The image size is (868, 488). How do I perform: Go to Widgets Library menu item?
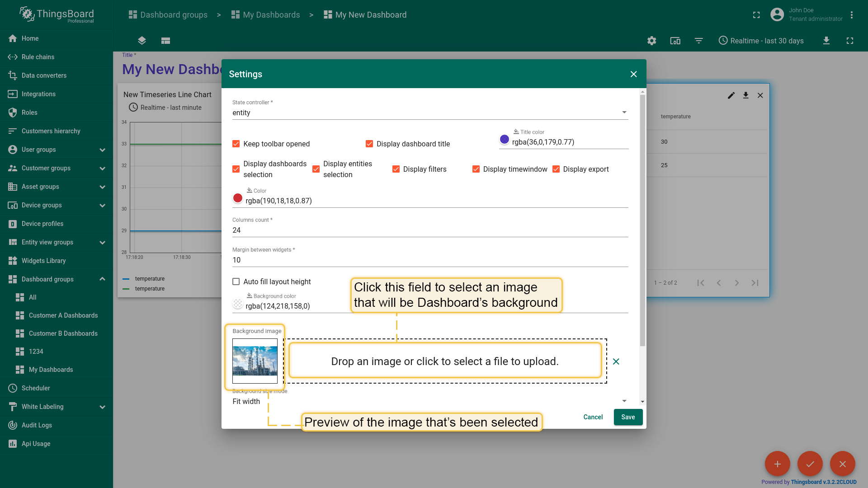(43, 261)
